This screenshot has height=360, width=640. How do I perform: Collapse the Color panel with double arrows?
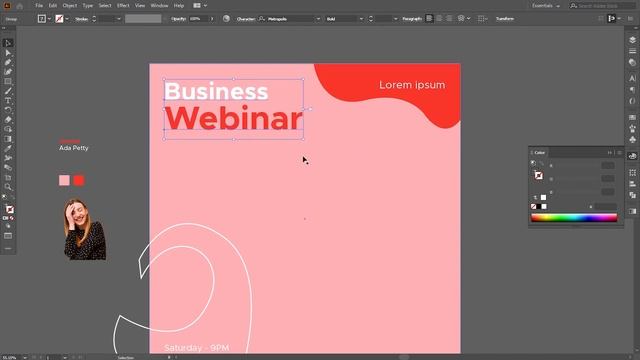coord(610,153)
